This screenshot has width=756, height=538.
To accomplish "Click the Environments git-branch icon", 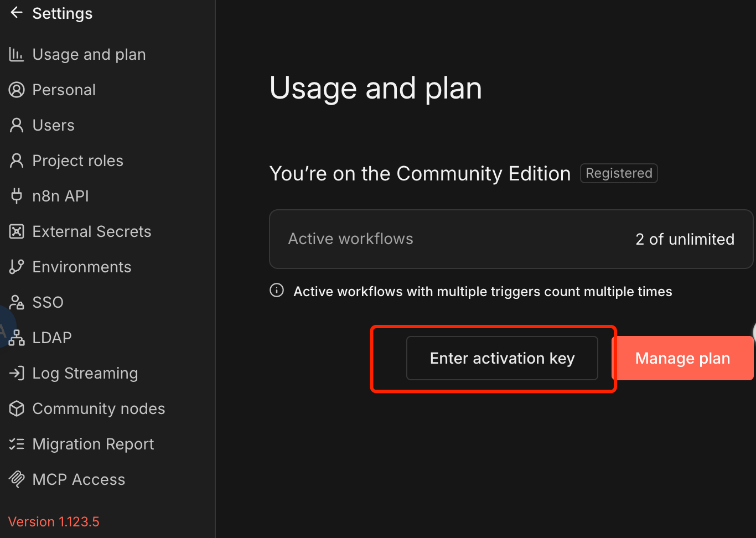I will 17,267.
